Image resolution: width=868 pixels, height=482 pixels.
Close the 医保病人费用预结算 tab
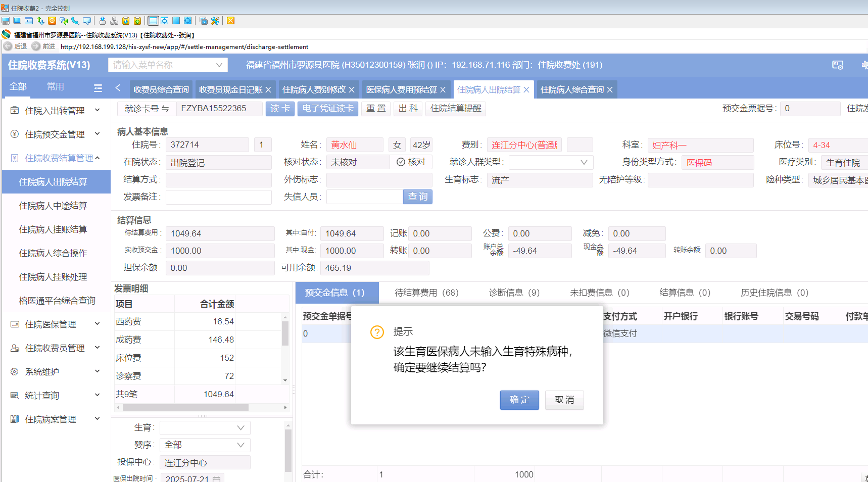coord(443,90)
